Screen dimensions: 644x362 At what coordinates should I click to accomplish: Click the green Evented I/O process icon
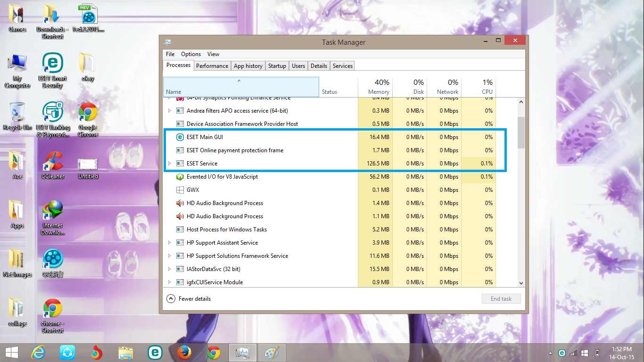tap(180, 177)
